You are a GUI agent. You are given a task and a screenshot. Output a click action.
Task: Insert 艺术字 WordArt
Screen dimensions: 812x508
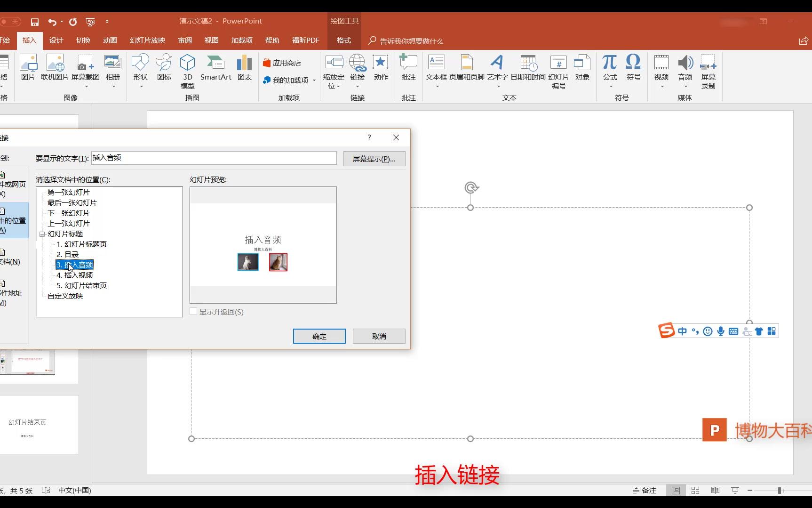tap(497, 71)
